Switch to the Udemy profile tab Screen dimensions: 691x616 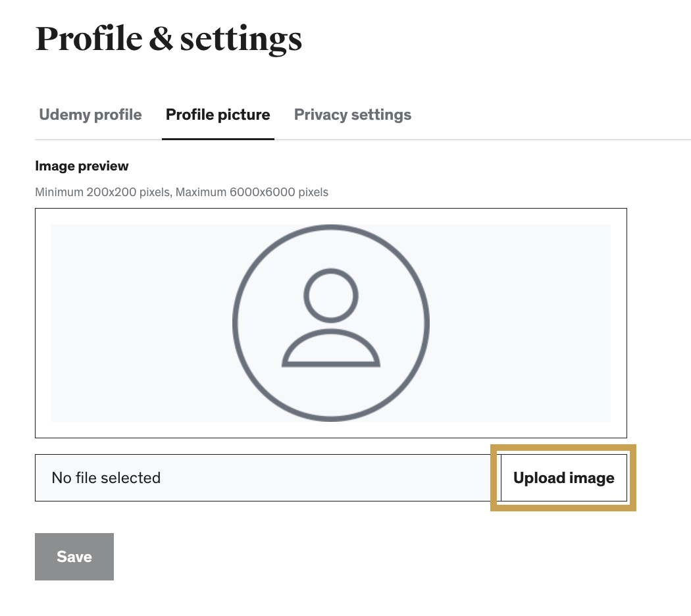pos(90,115)
